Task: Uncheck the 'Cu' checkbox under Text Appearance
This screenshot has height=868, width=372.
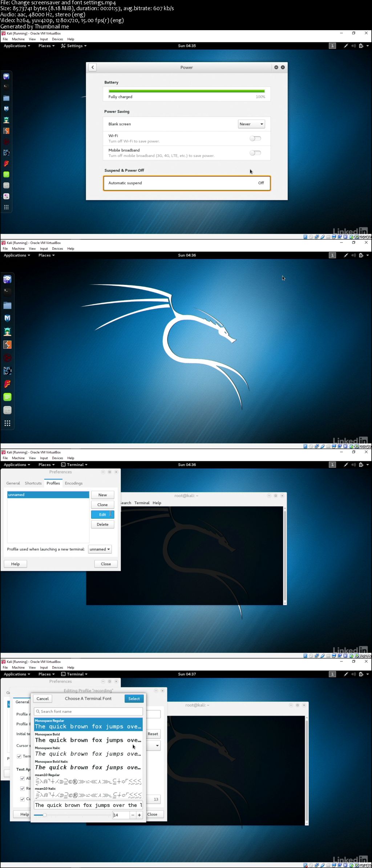Action: 23,799
